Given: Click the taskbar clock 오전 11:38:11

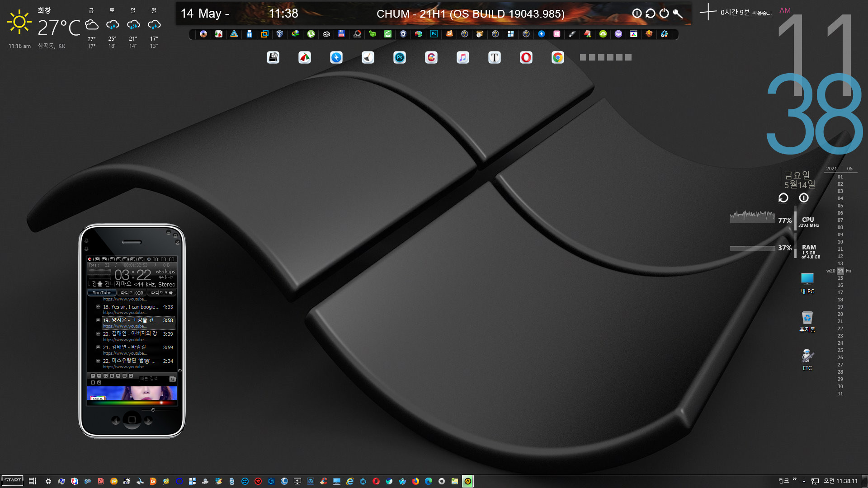Looking at the screenshot, I should pyautogui.click(x=840, y=481).
